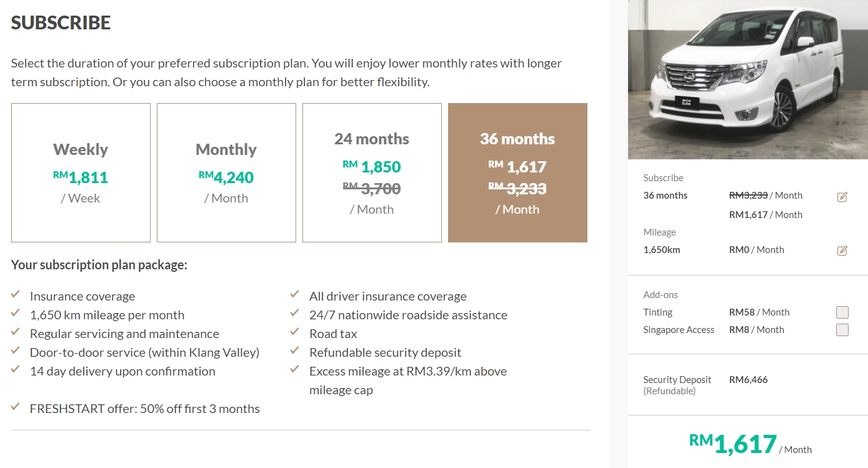Tick the Singapore Access add-on checkbox
This screenshot has width=868, height=468.
[x=842, y=330]
